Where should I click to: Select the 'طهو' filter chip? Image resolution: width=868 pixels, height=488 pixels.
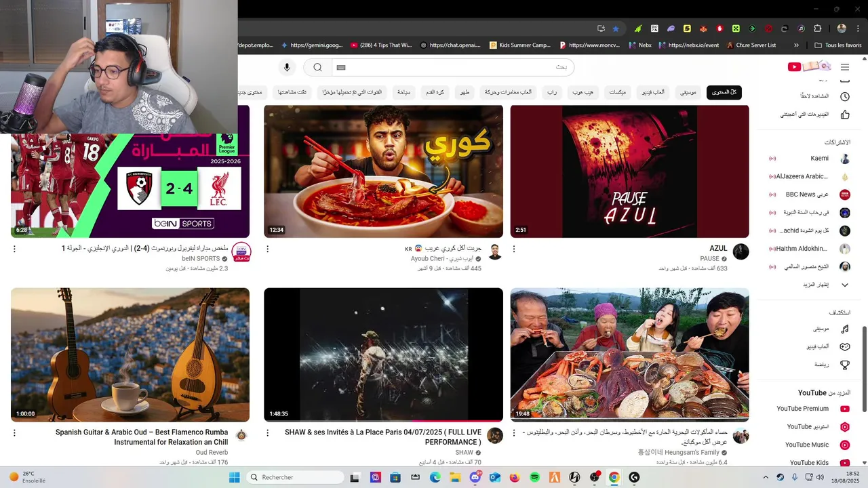[465, 92]
